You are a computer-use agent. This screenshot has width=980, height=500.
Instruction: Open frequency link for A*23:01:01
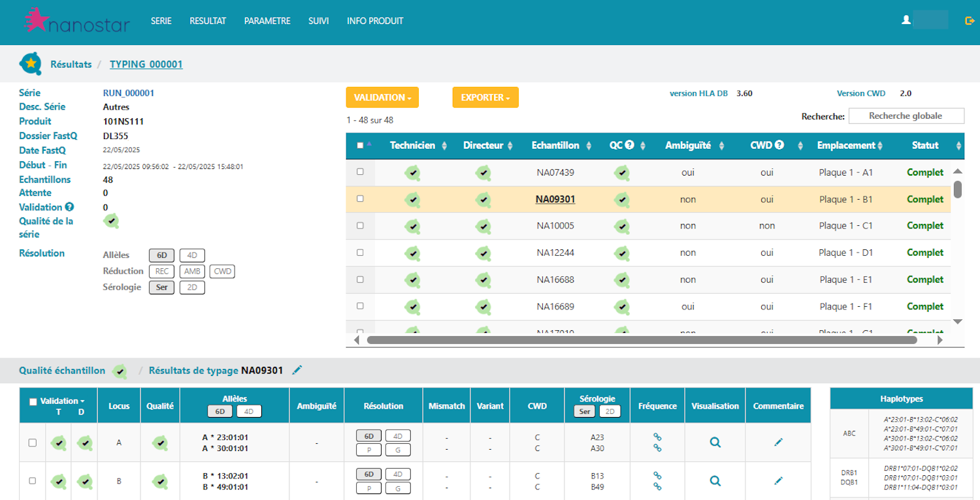pos(657,437)
